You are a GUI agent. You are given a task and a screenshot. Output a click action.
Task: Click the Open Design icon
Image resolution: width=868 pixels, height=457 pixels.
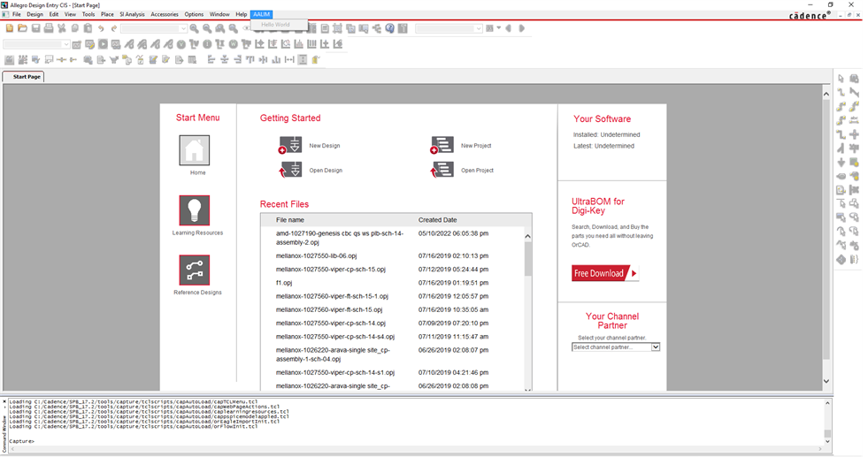click(x=290, y=170)
